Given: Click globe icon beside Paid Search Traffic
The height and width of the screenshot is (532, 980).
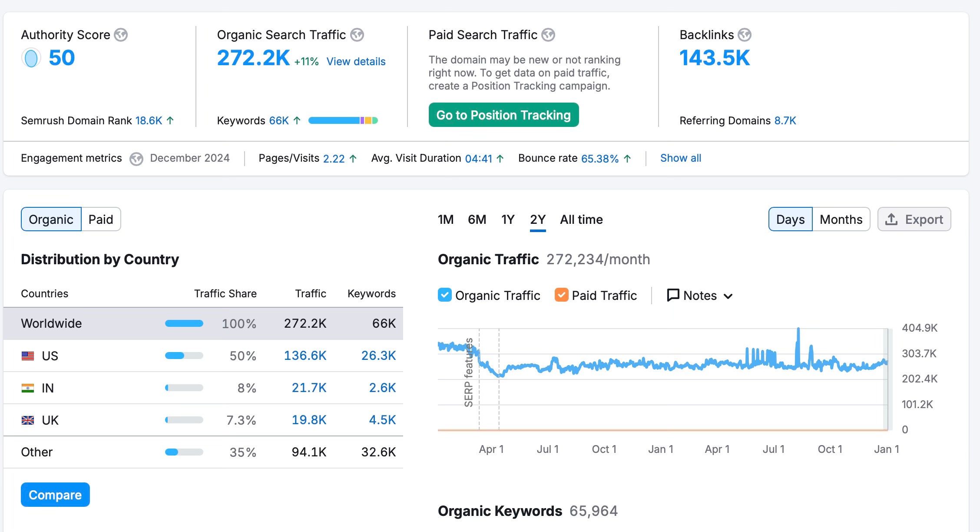Looking at the screenshot, I should [548, 35].
